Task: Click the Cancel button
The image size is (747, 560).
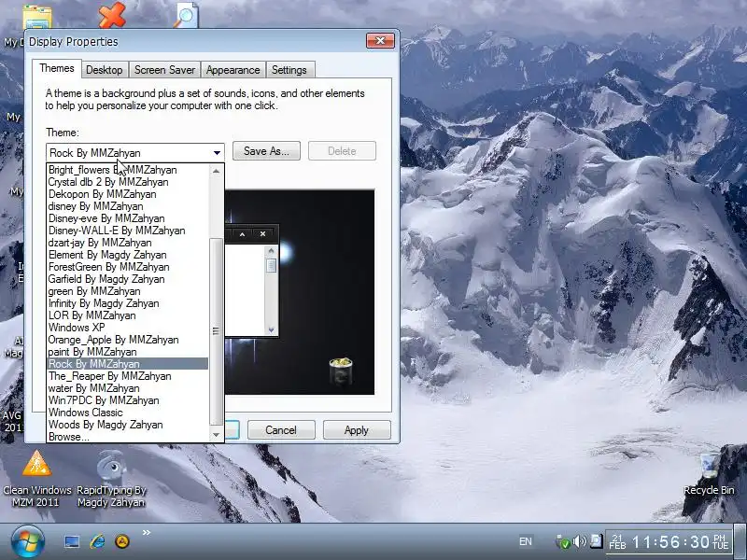Action: pyautogui.click(x=281, y=430)
